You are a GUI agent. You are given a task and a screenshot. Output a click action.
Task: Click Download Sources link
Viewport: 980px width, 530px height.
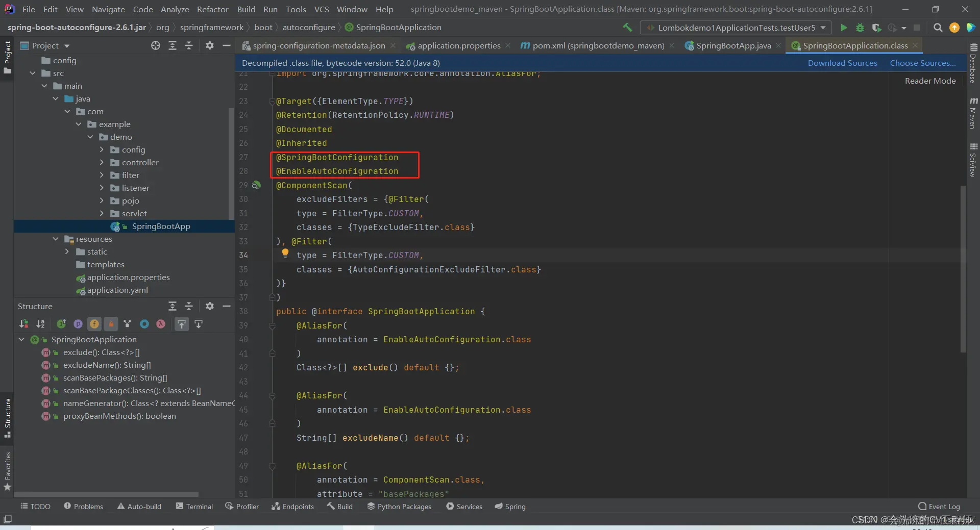(842, 63)
